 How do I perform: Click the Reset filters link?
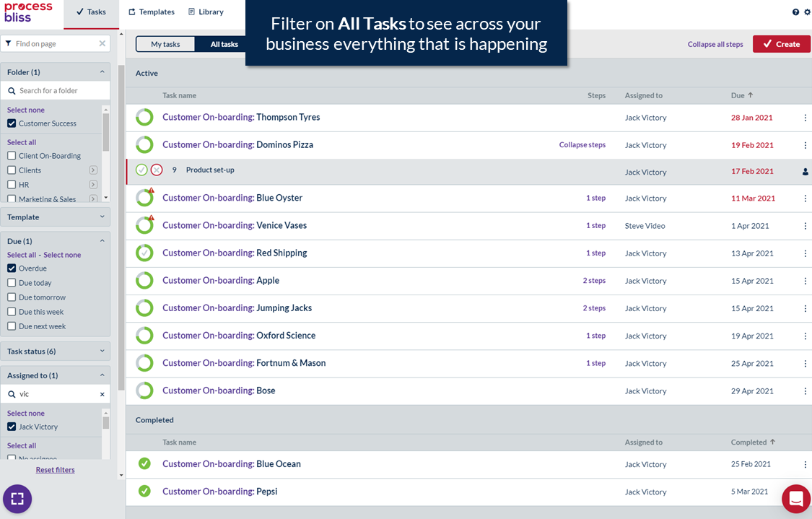point(56,470)
